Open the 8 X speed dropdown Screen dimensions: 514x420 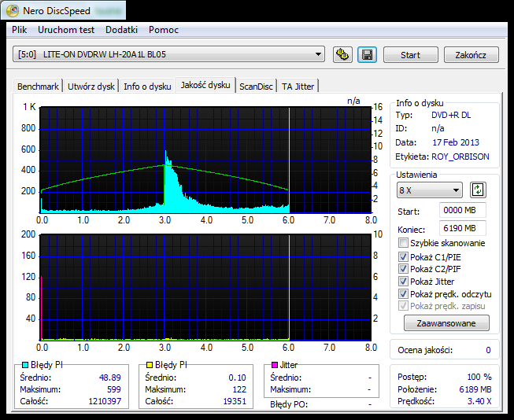[430, 190]
